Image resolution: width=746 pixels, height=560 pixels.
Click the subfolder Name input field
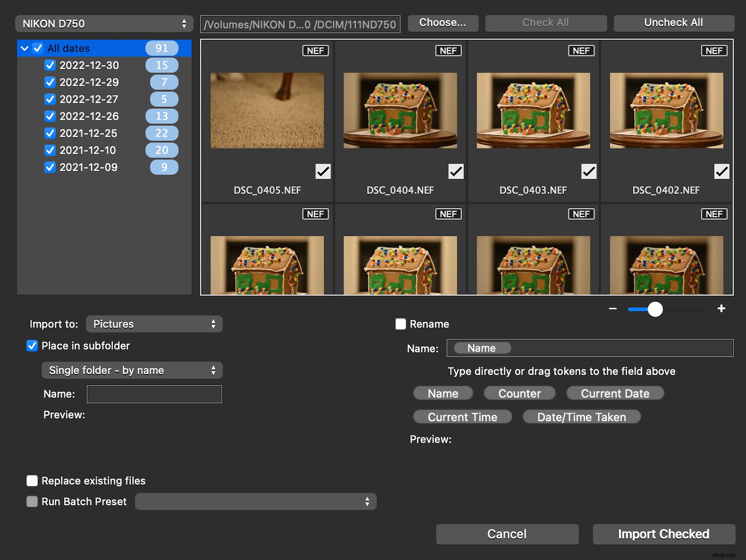click(x=154, y=394)
